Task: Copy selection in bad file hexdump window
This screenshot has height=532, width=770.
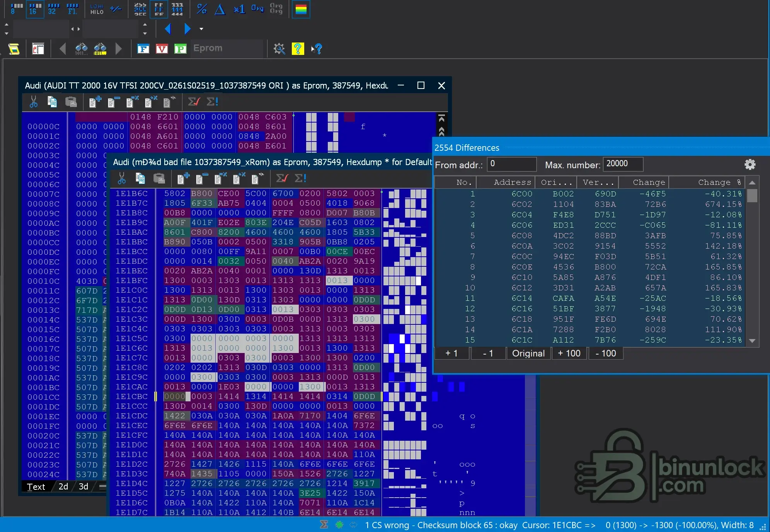Action: coord(140,178)
